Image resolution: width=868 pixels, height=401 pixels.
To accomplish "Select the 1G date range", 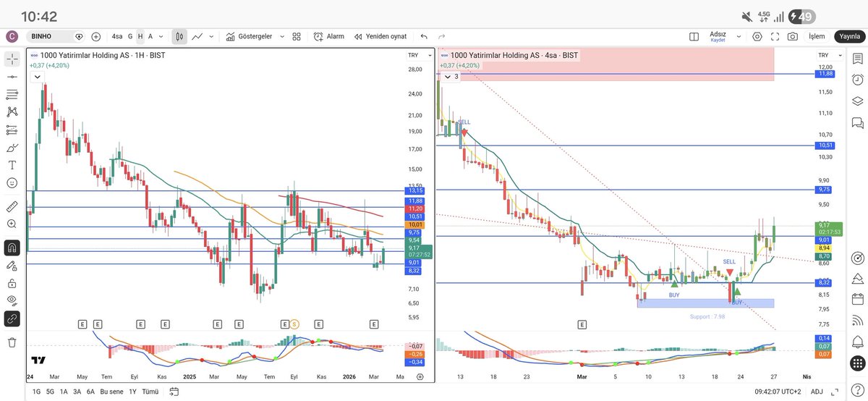I will (36, 392).
